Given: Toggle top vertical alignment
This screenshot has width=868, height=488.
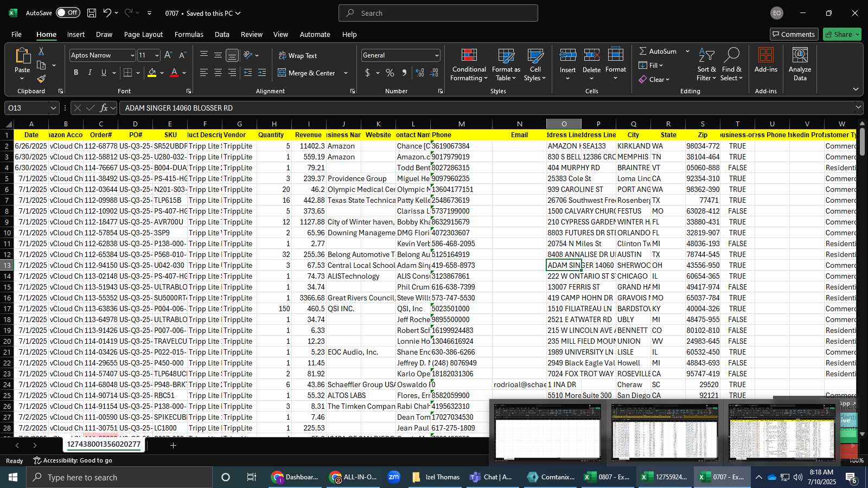Looking at the screenshot, I should coord(204,55).
